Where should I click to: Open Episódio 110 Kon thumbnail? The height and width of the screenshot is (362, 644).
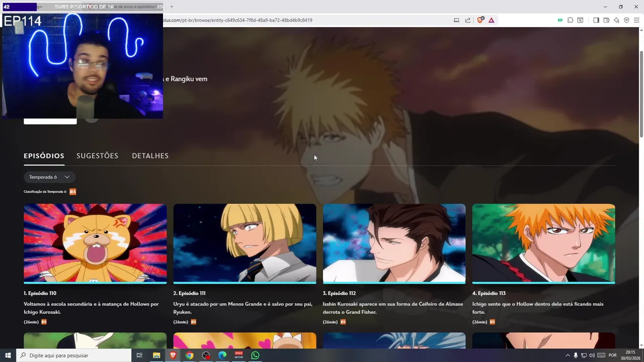pos(95,243)
